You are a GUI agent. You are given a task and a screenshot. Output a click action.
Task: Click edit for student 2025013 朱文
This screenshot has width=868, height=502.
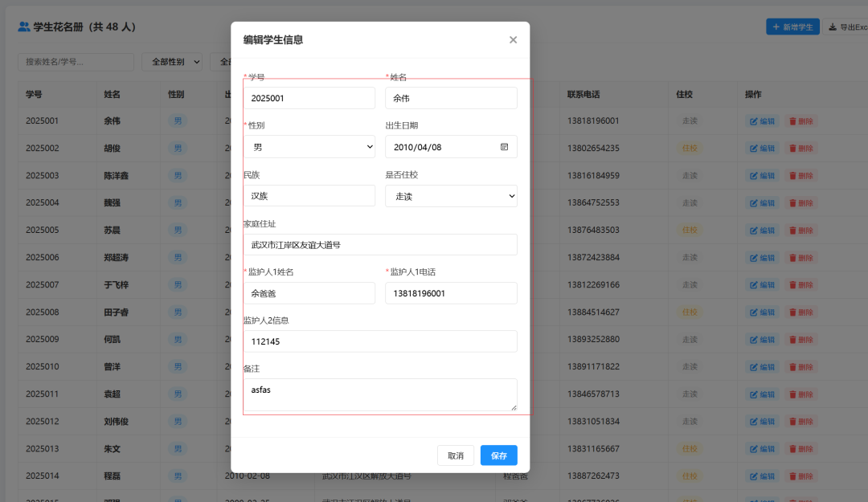pos(762,449)
